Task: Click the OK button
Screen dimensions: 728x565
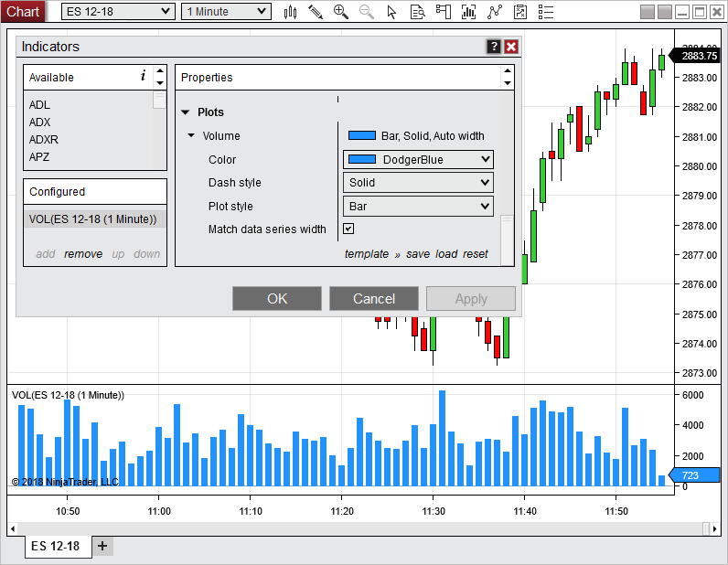Action: pyautogui.click(x=277, y=299)
